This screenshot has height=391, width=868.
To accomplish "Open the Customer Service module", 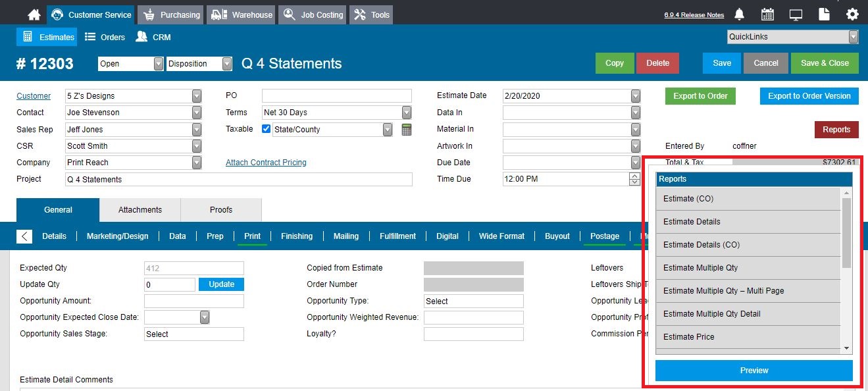I will (x=91, y=14).
